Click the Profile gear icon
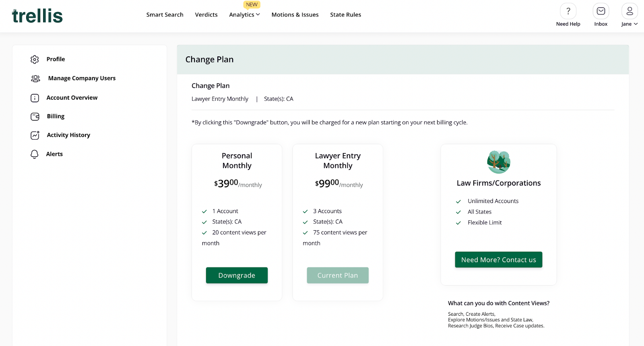The width and height of the screenshot is (644, 346). (35, 60)
